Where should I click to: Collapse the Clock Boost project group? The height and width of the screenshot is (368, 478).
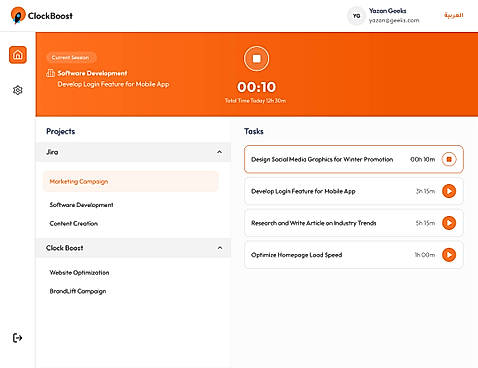click(220, 248)
